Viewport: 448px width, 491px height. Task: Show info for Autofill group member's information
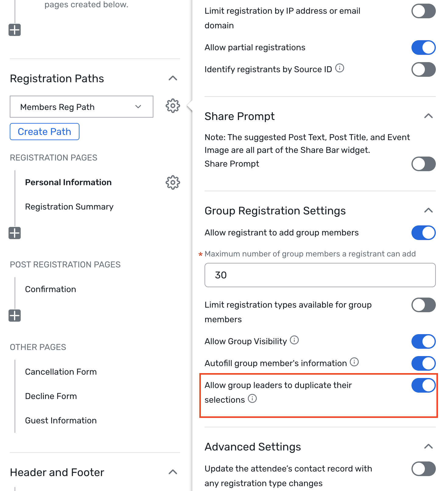coord(354,362)
